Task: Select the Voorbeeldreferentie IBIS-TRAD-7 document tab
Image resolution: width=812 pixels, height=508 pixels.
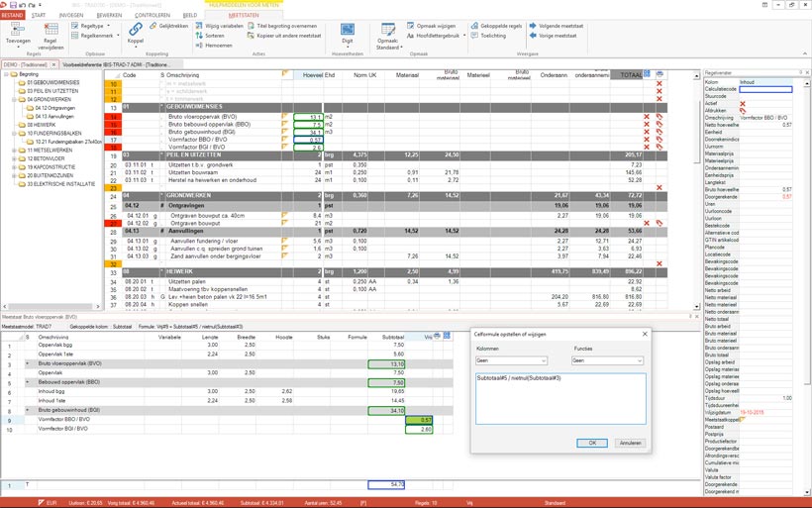Action: tap(123, 64)
